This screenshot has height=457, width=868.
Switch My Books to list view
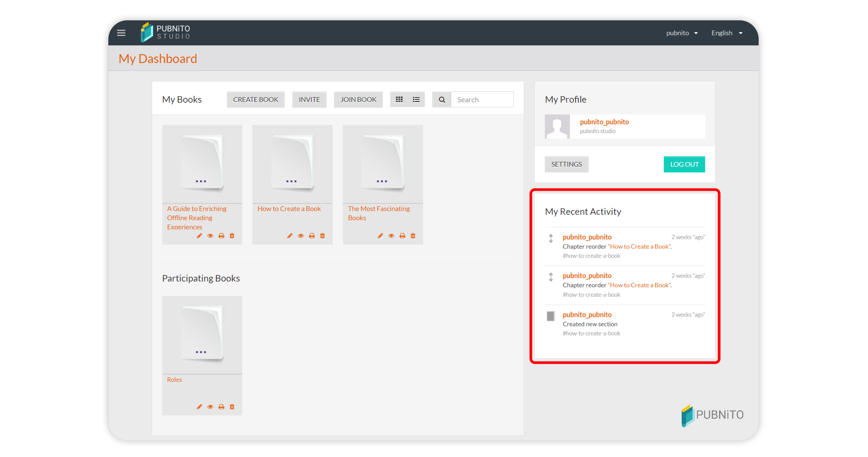coord(416,100)
